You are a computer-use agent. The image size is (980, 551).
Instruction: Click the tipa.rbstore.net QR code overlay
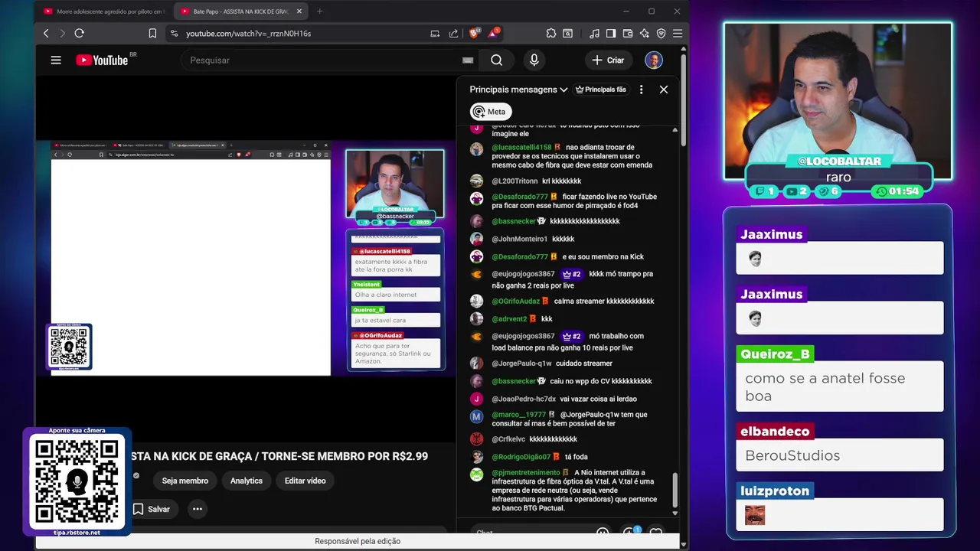[77, 481]
